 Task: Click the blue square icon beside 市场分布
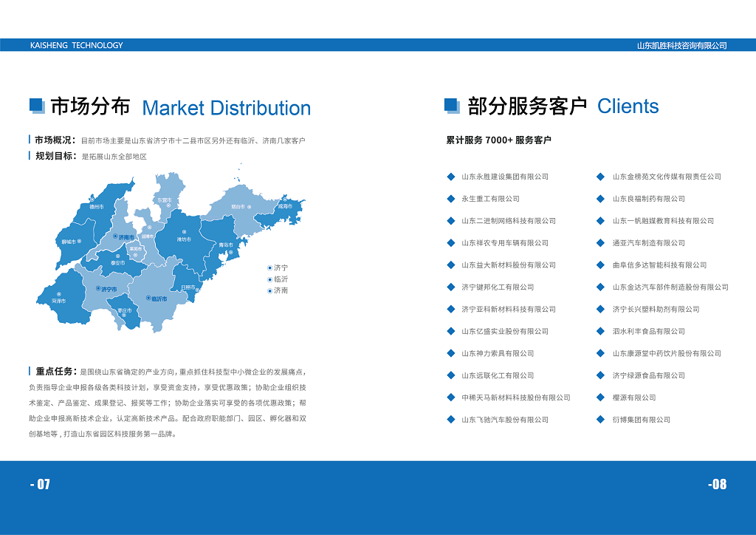pos(37,106)
